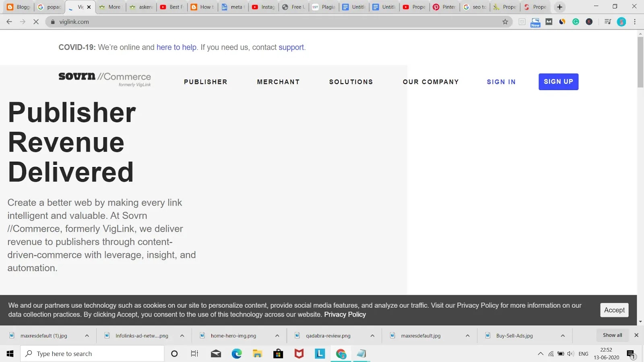Close the downloads bar

[636, 335]
